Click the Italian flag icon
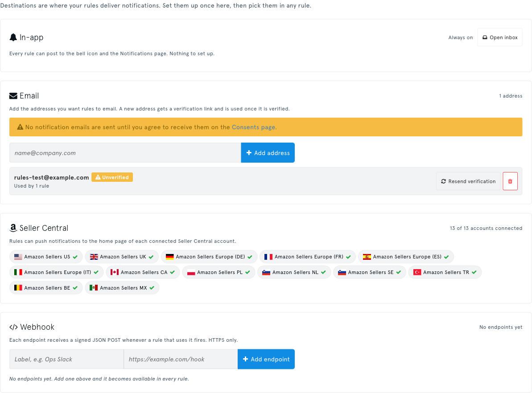532x393 pixels. click(x=18, y=272)
